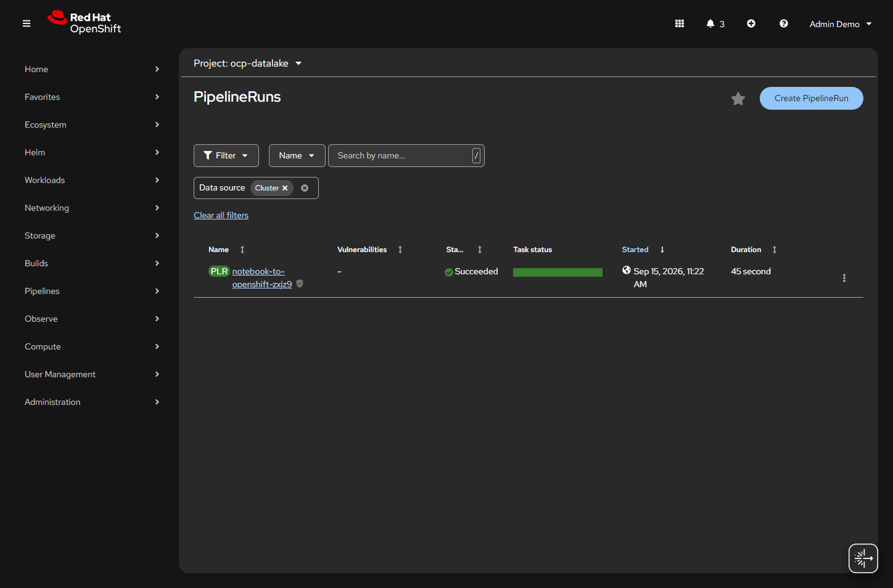This screenshot has height=588, width=893.
Task: Open the application launcher grid
Action: pos(680,23)
